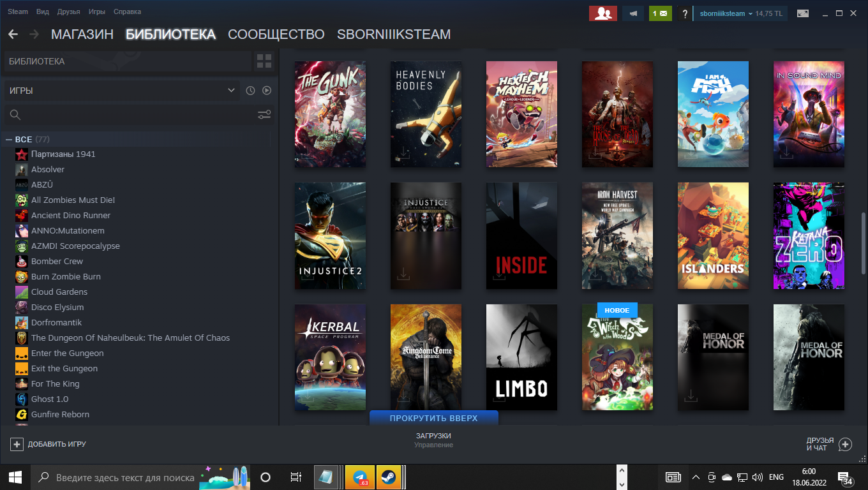Image resolution: width=868 pixels, height=490 pixels.
Task: Select Katana ZERO game cover
Action: point(809,235)
